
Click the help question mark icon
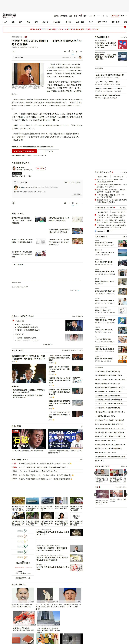coord(107,16)
